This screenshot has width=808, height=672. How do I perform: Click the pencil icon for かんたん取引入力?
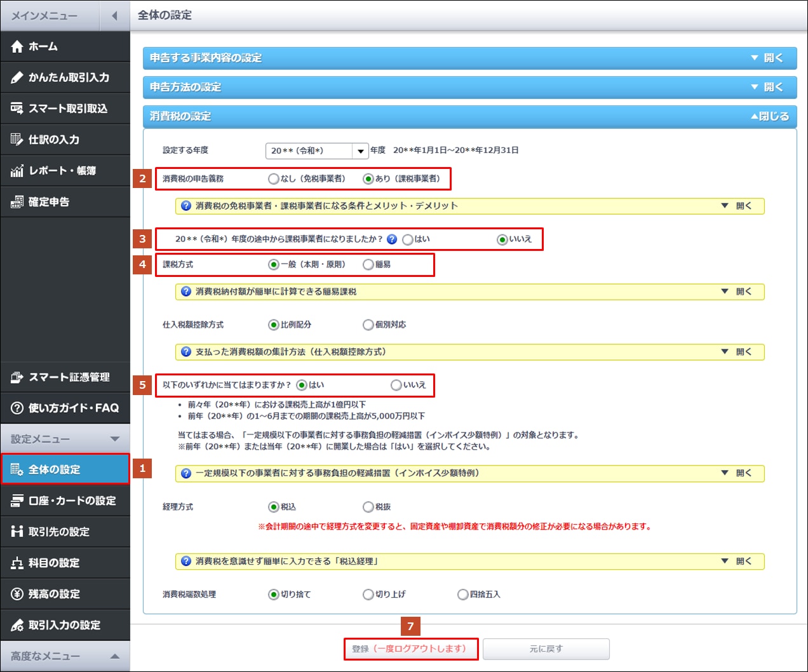[17, 77]
